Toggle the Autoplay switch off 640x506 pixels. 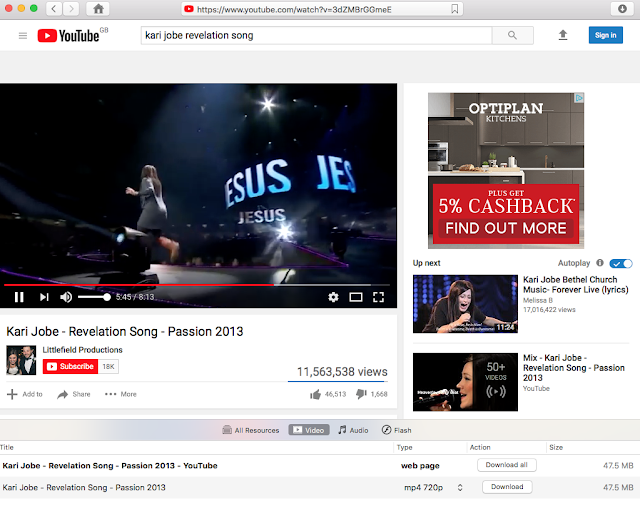tap(621, 264)
